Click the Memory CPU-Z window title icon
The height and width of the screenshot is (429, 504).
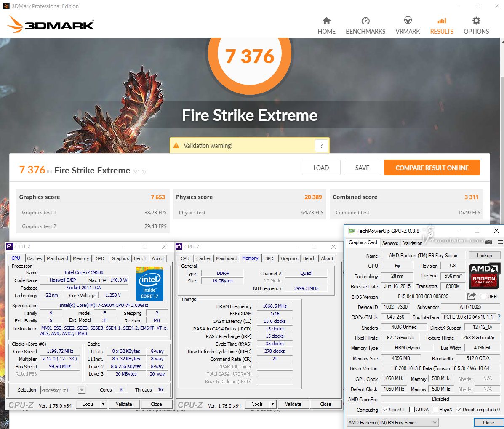tap(179, 246)
